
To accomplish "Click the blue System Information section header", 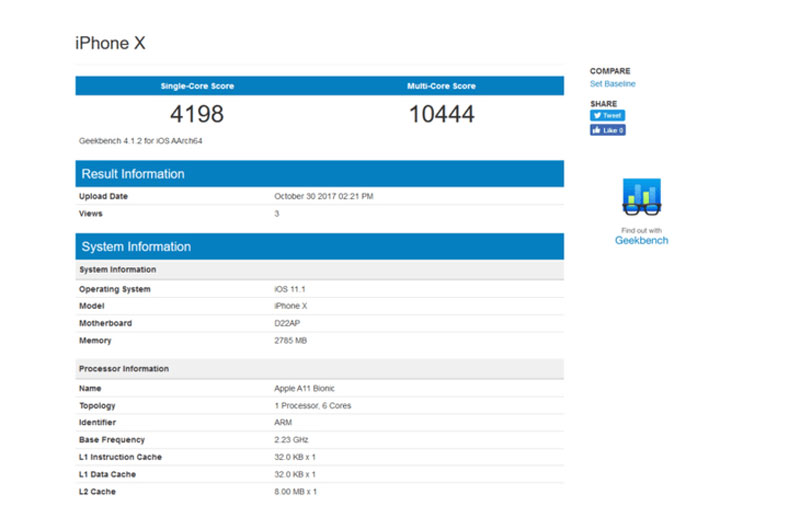I will pyautogui.click(x=136, y=246).
